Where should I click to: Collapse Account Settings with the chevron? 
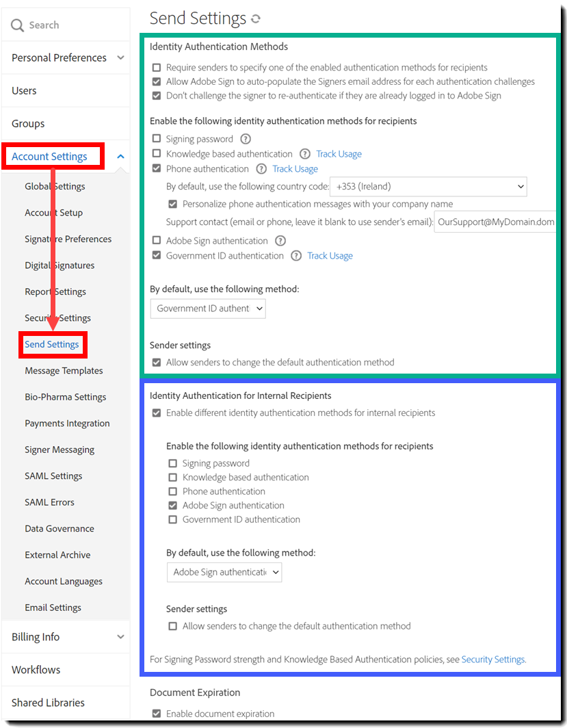pos(120,157)
